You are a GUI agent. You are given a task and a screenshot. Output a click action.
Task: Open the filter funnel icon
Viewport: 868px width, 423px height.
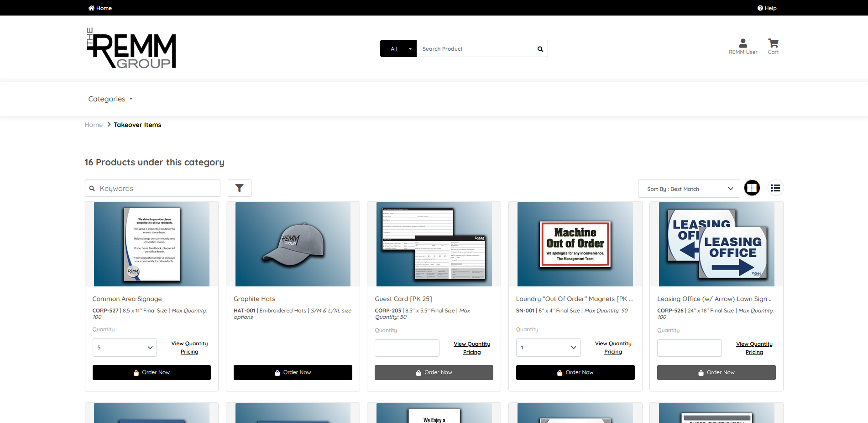tap(239, 188)
